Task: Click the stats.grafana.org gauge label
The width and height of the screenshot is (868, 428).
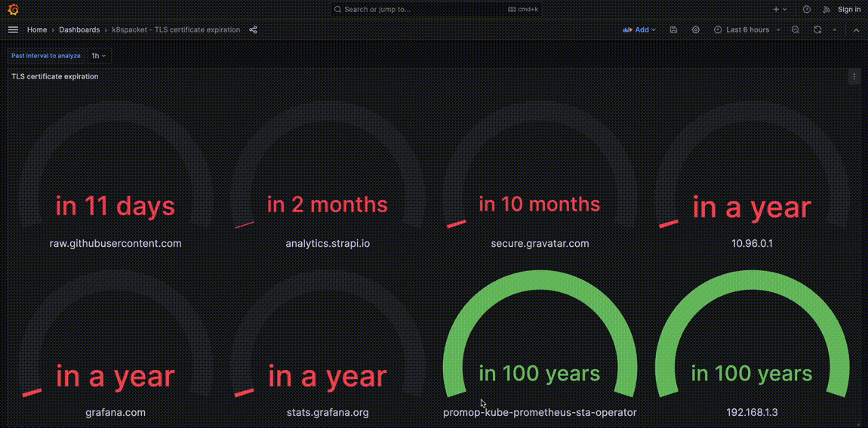Action: 328,412
